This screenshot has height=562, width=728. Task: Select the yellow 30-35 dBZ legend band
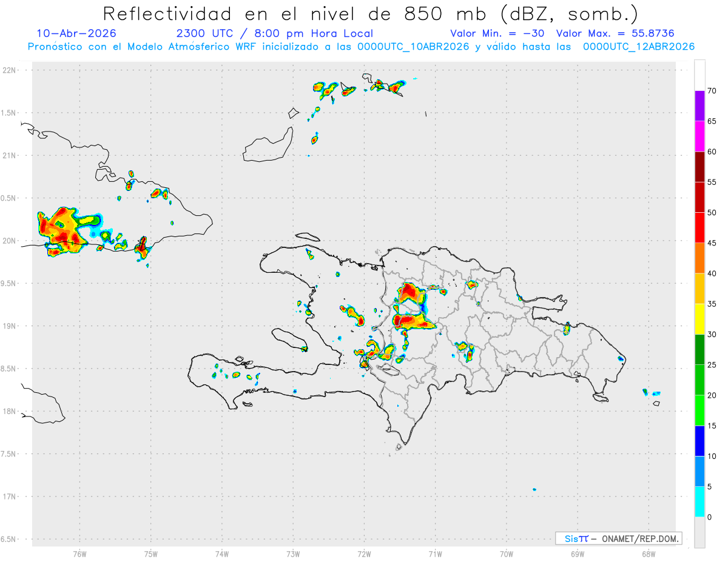[x=699, y=319]
